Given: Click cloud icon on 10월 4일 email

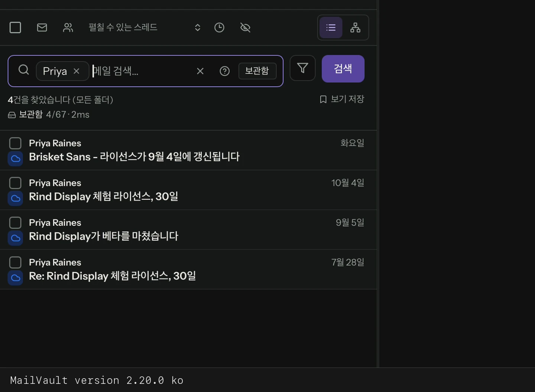Looking at the screenshot, I should pos(16,198).
